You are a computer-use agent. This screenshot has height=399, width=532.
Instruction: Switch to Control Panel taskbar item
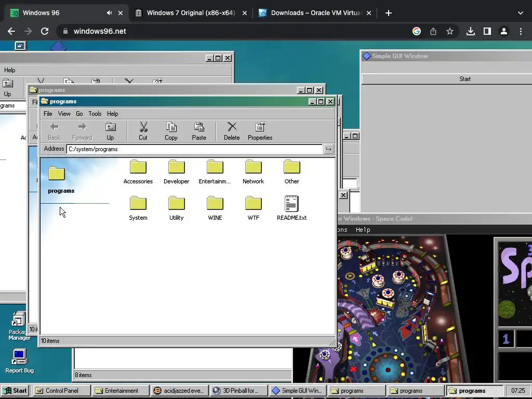click(62, 391)
